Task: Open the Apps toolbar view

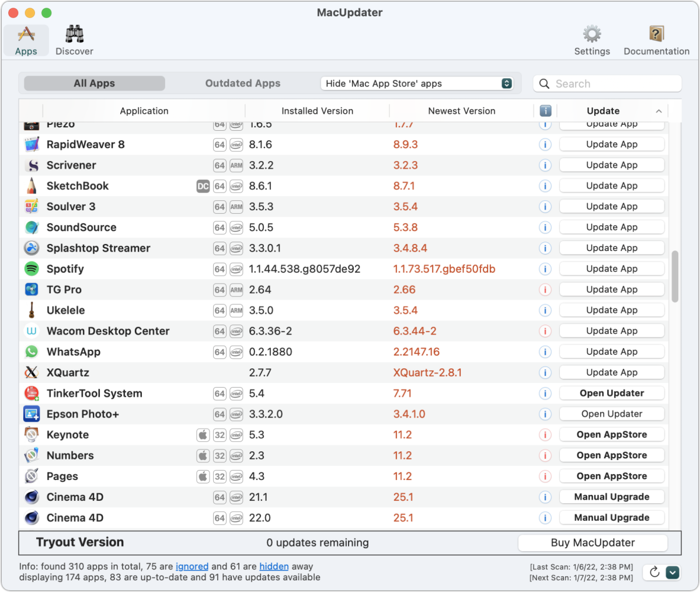Action: 26,41
